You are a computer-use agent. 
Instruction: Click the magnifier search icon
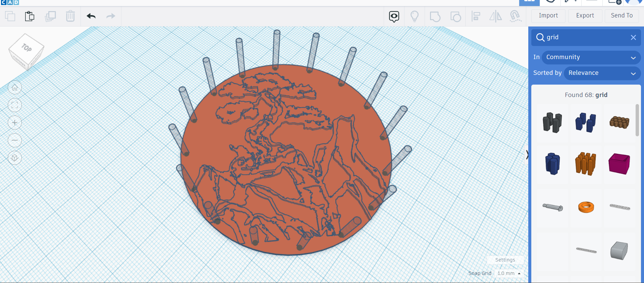click(540, 37)
